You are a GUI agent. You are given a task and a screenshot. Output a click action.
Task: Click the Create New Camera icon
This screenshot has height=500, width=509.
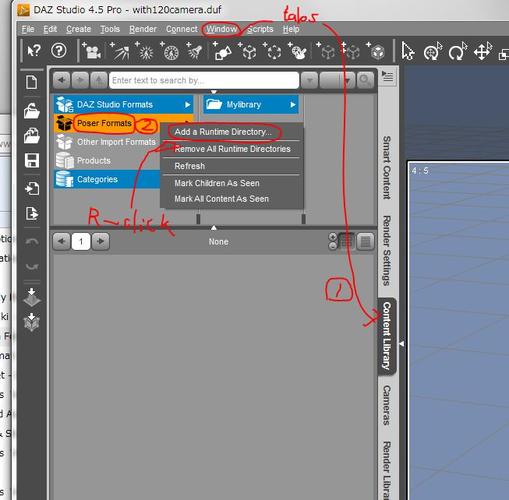[91, 51]
